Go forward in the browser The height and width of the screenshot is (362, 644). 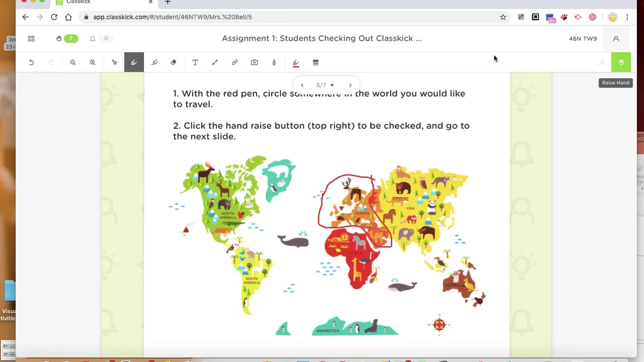40,17
